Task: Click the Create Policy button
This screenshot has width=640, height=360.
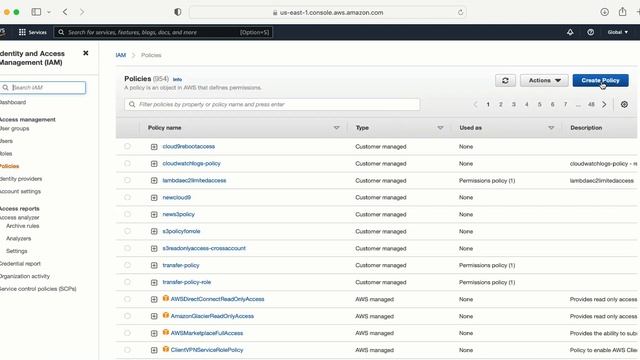Action: (x=600, y=80)
